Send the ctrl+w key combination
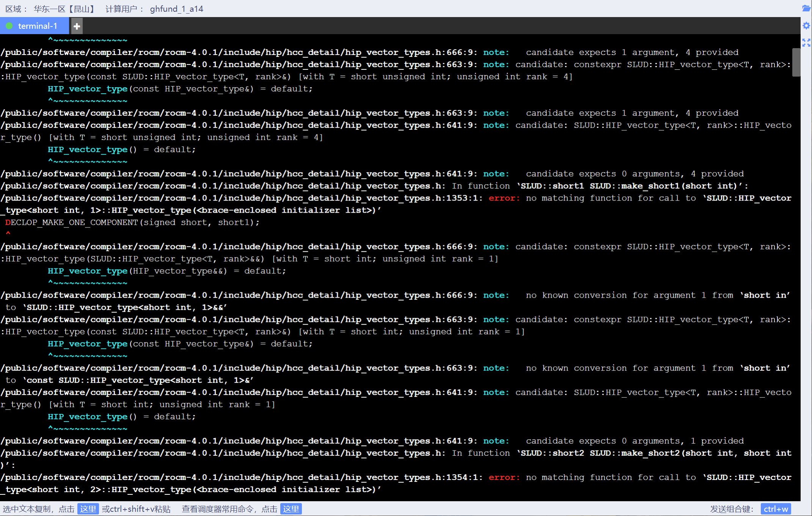 point(776,509)
